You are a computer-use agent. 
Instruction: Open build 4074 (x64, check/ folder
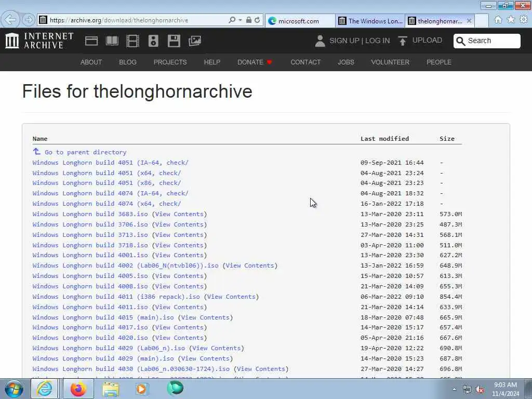tap(107, 204)
